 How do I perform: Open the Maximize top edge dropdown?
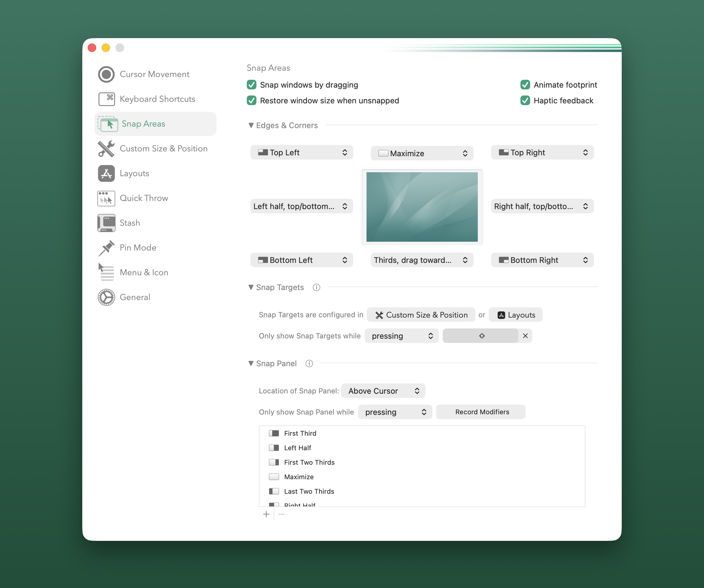click(422, 153)
